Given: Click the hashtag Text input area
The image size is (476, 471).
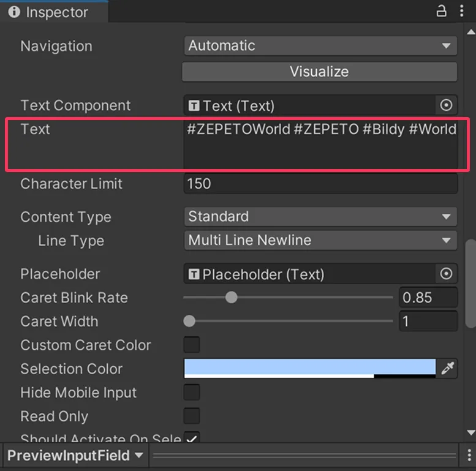Looking at the screenshot, I should [320, 145].
